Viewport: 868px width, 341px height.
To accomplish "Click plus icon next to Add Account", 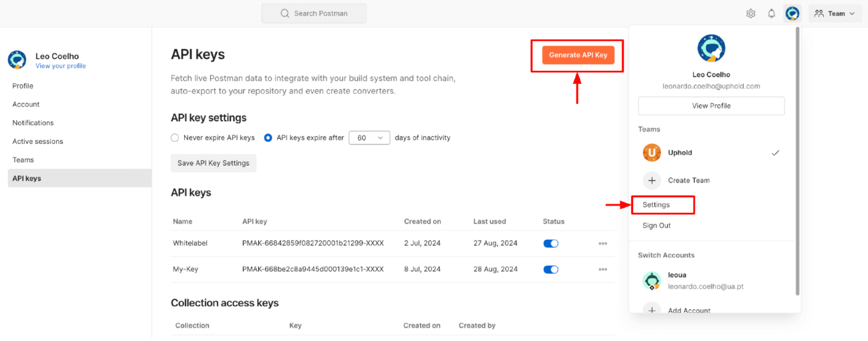I will [x=652, y=310].
